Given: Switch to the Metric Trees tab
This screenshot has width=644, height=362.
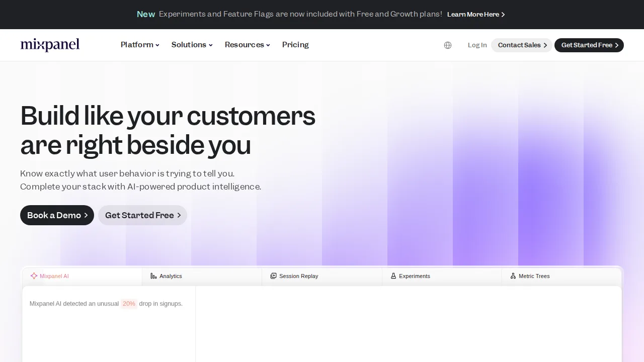Looking at the screenshot, I should coord(561,276).
